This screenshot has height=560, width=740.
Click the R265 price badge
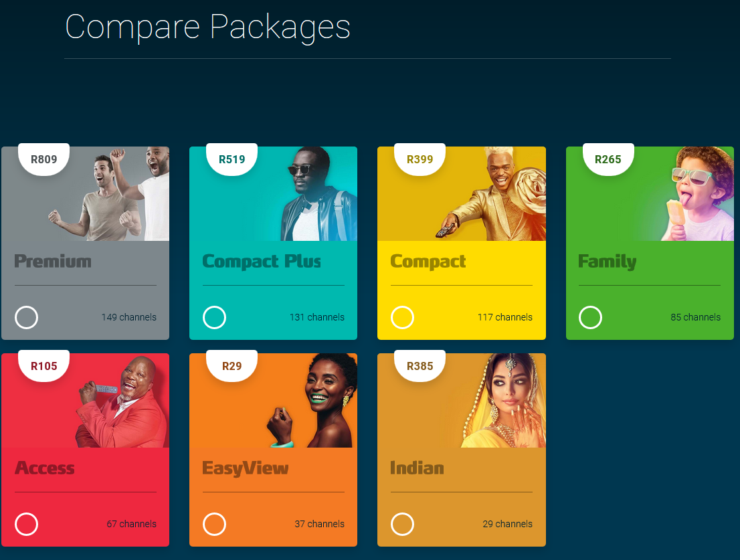[608, 159]
